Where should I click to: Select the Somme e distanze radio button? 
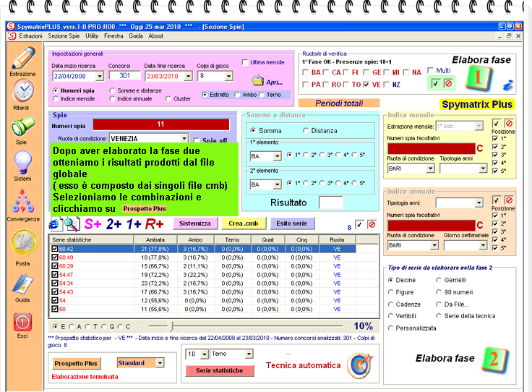click(x=112, y=90)
